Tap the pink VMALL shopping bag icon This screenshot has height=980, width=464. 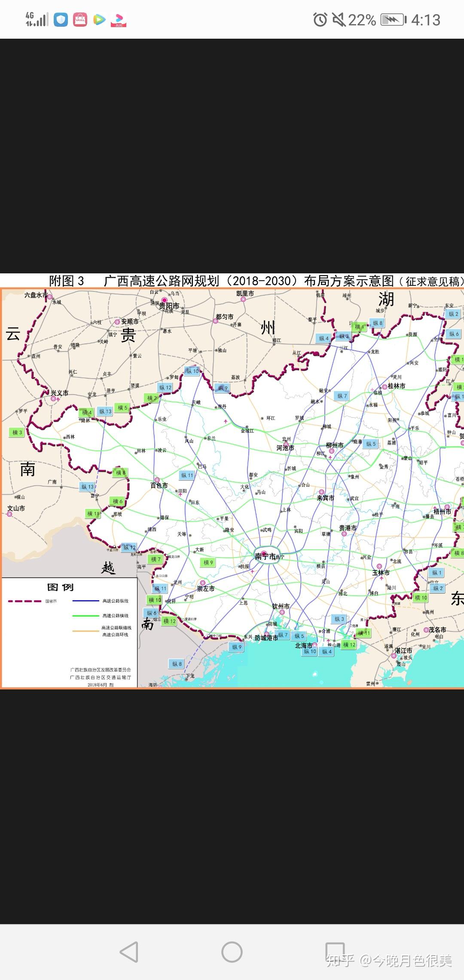tap(80, 20)
